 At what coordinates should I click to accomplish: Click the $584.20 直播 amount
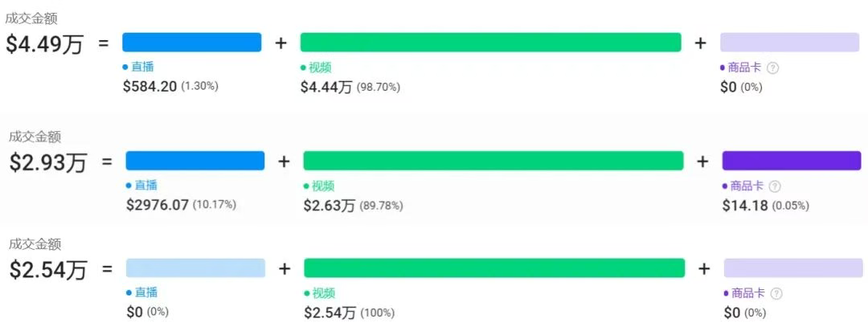(149, 86)
